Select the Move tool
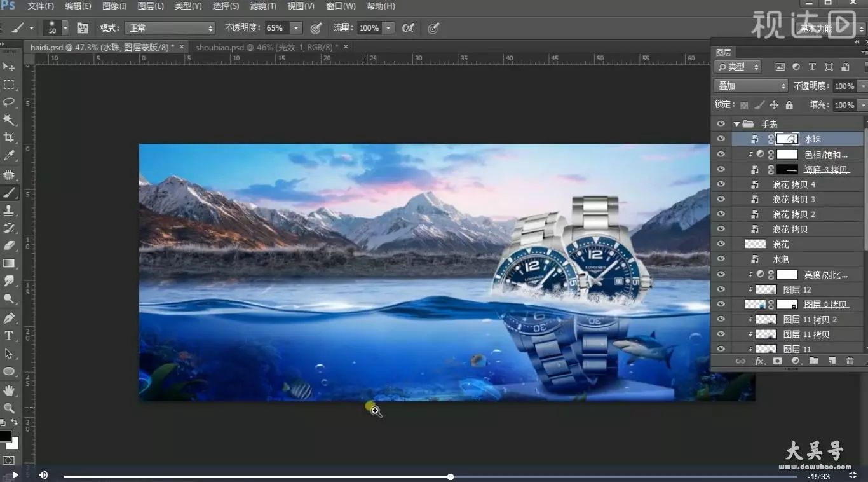This screenshot has width=868, height=482. [x=9, y=67]
